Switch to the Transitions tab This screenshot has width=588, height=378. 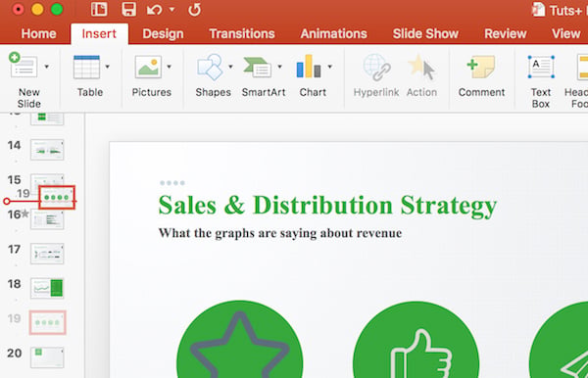[242, 33]
